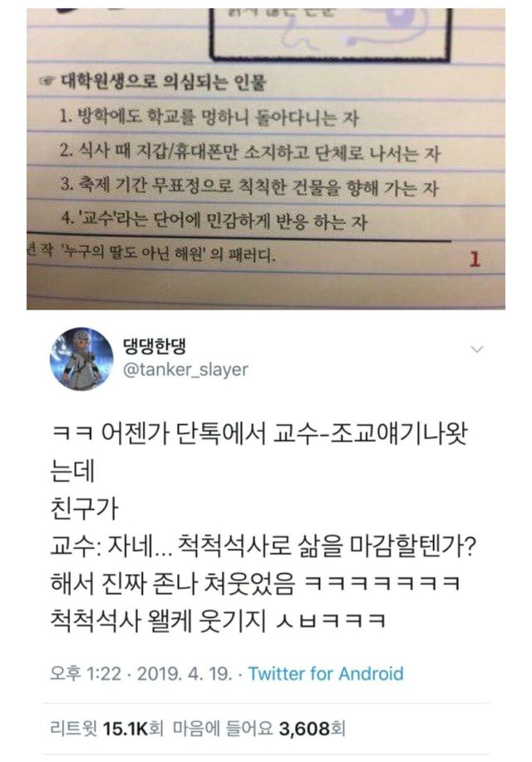Image resolution: width=532 pixels, height=762 pixels.
Task: View the tweet timestamp 오후 1:22 · 2019. 4. 19.
Action: click(x=141, y=674)
